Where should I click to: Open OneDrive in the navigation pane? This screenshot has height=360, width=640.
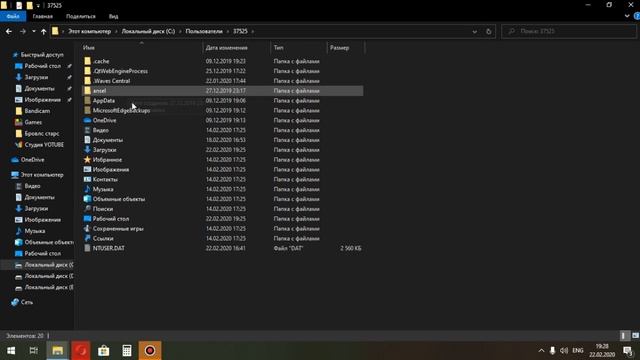click(32, 160)
